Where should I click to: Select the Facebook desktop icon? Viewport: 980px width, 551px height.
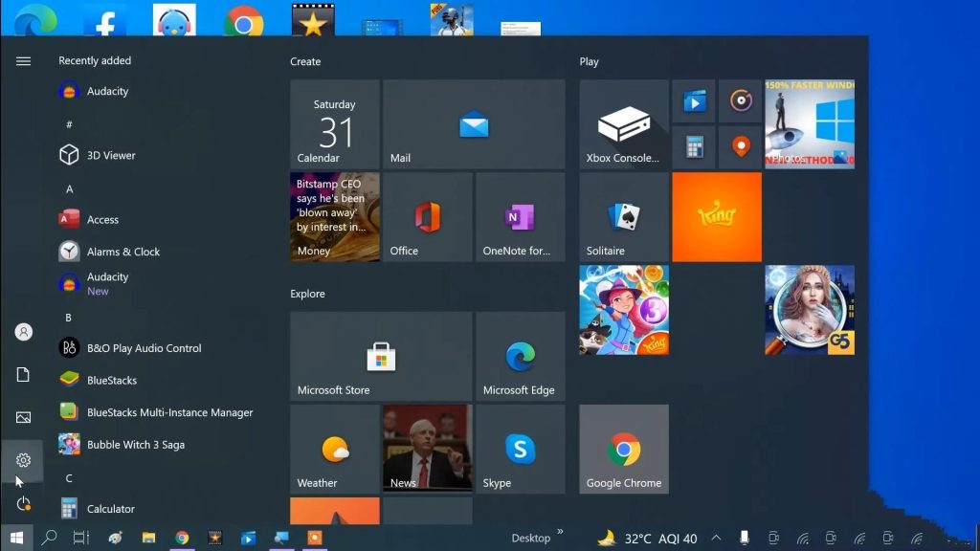tap(105, 19)
